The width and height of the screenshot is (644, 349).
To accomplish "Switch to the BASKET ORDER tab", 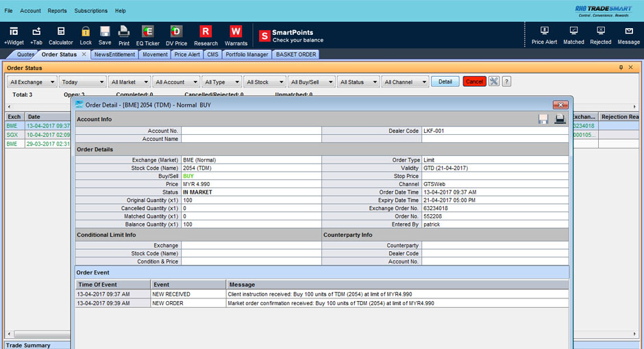I will [296, 54].
